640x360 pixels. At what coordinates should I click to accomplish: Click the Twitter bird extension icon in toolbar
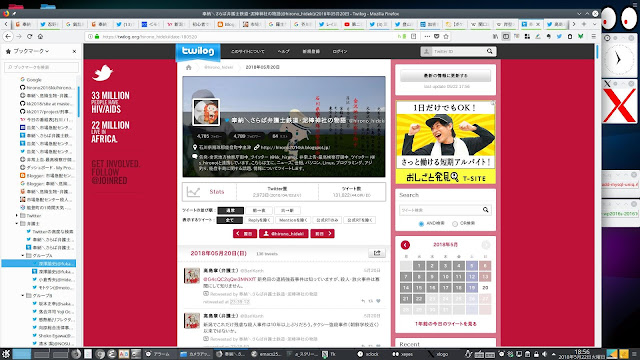[559, 36]
